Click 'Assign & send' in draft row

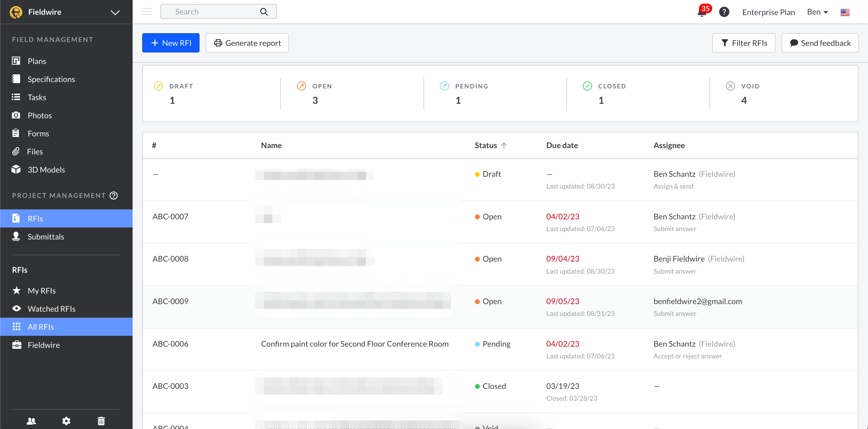(673, 186)
